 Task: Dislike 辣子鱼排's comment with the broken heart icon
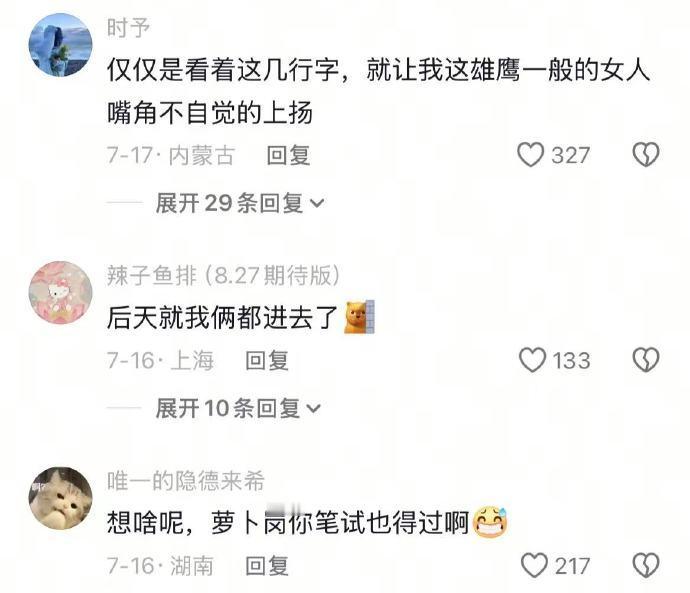646,360
